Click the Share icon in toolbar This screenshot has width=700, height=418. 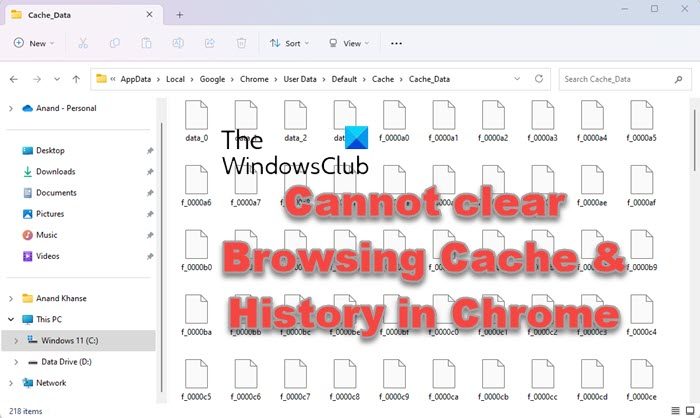pyautogui.click(x=209, y=43)
